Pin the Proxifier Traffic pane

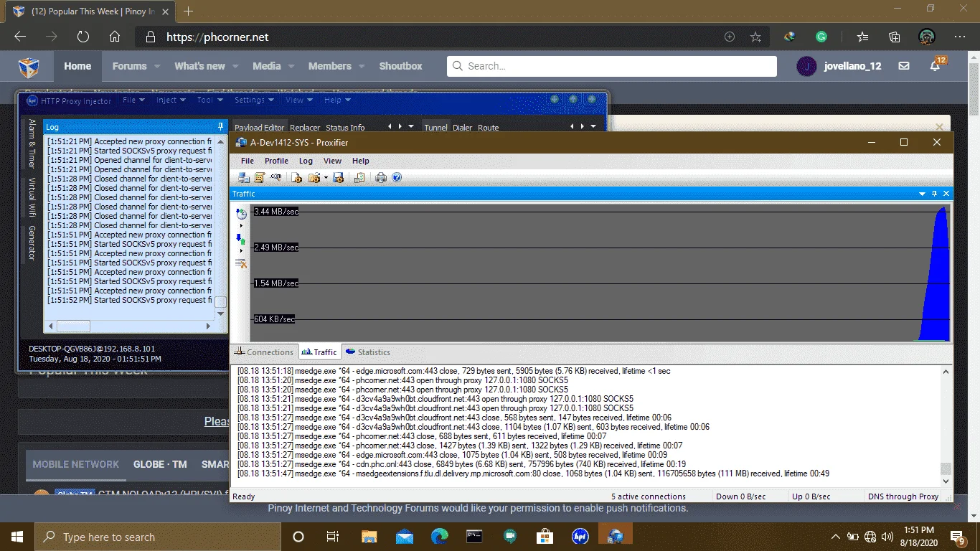pos(934,194)
